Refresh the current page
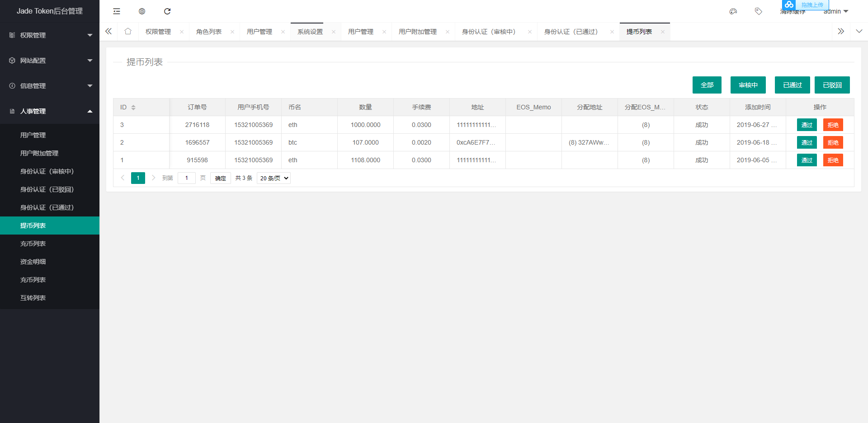The width and height of the screenshot is (868, 423). (x=167, y=11)
